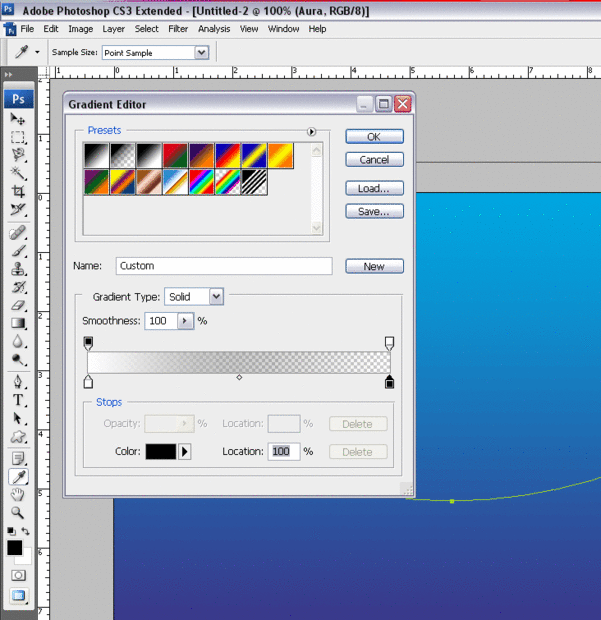Expand the Smoothness slider arrow
601x620 pixels.
click(x=185, y=321)
